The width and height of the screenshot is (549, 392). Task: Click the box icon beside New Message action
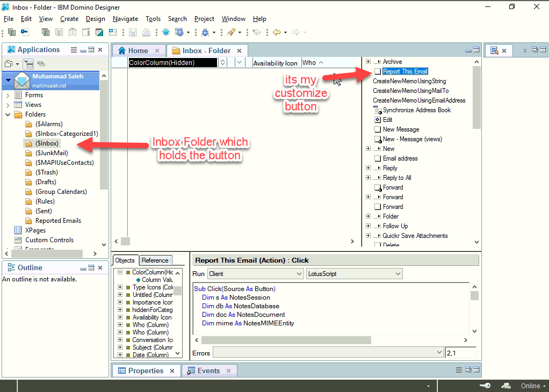tap(378, 129)
